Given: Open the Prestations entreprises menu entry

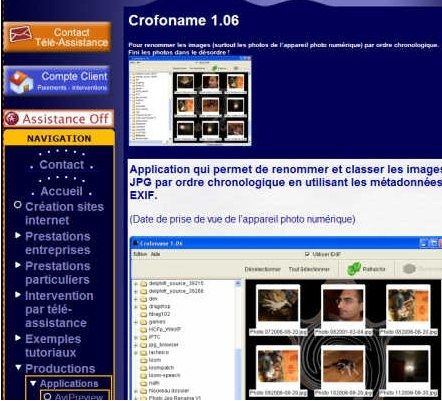Looking at the screenshot, I should 58,243.
